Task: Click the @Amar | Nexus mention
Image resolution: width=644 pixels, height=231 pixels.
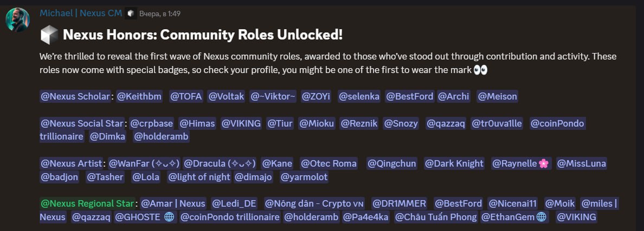Action: coord(172,203)
